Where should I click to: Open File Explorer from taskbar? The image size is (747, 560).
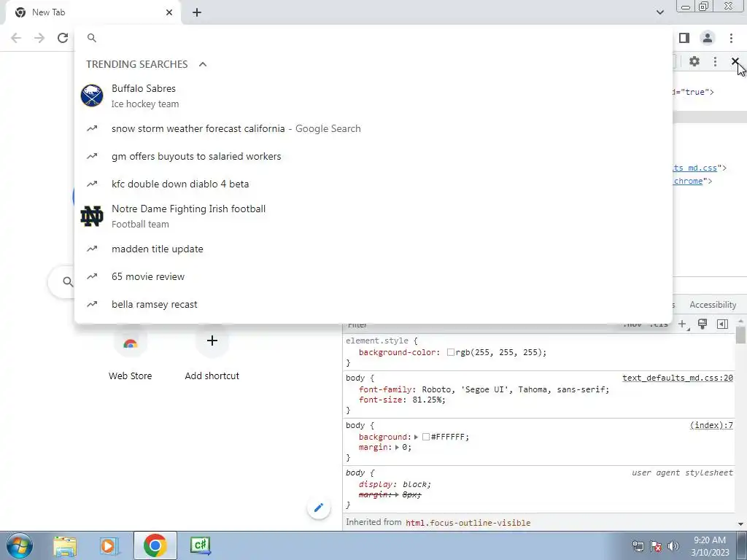(x=65, y=545)
